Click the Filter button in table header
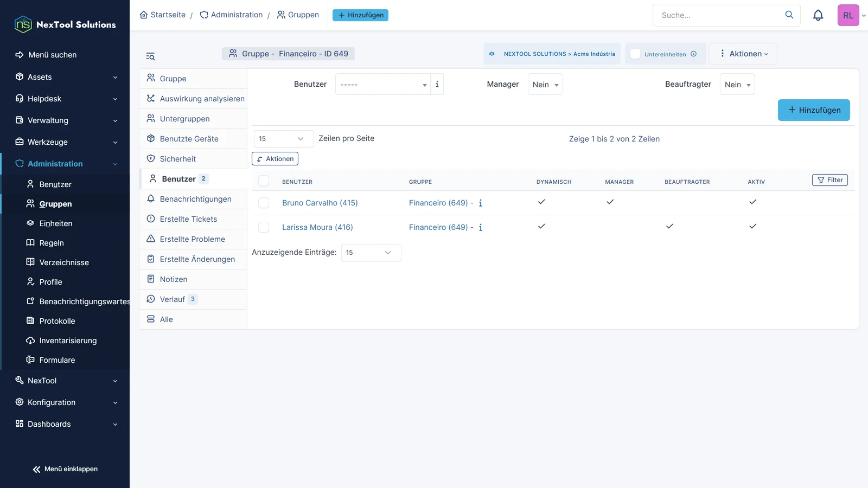This screenshot has height=488, width=868. 830,180
